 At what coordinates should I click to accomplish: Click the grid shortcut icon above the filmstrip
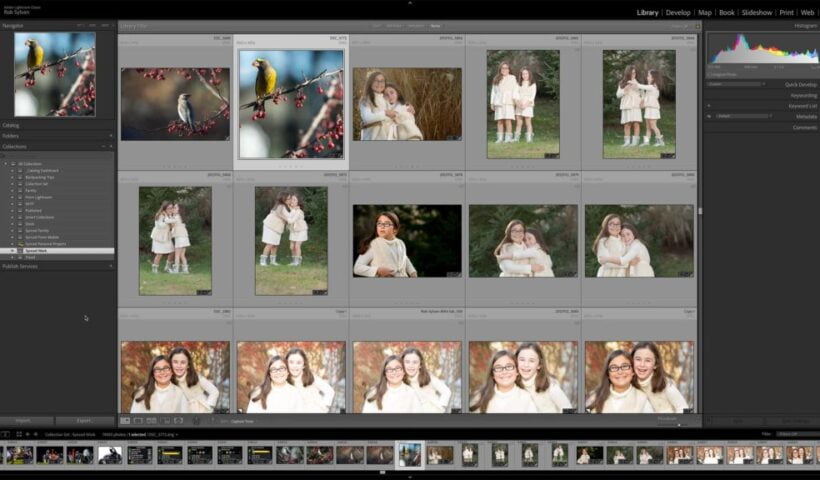coord(17,434)
